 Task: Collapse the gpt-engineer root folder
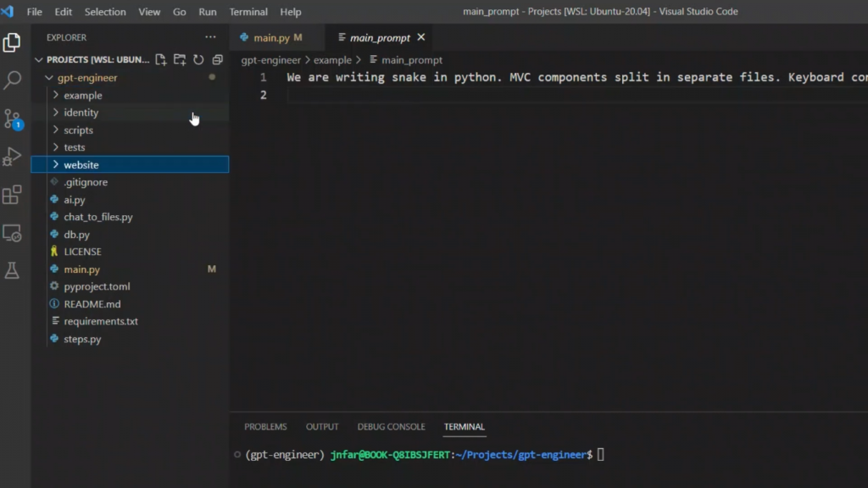[x=86, y=78]
